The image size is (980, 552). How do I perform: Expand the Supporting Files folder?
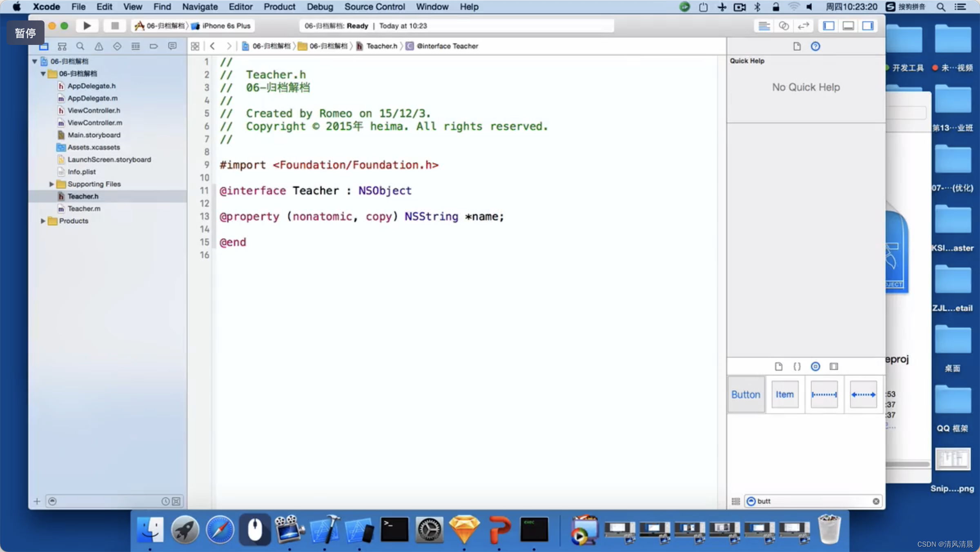[51, 184]
